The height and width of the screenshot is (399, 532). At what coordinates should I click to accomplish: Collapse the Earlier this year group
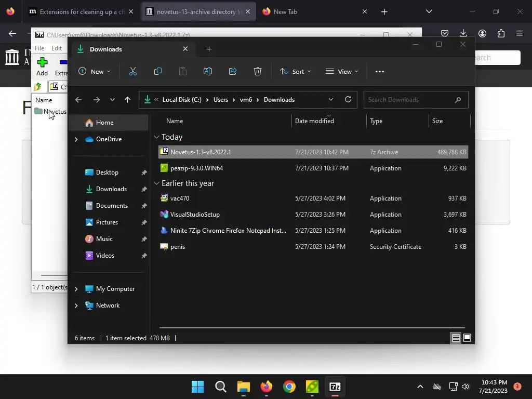[156, 183]
